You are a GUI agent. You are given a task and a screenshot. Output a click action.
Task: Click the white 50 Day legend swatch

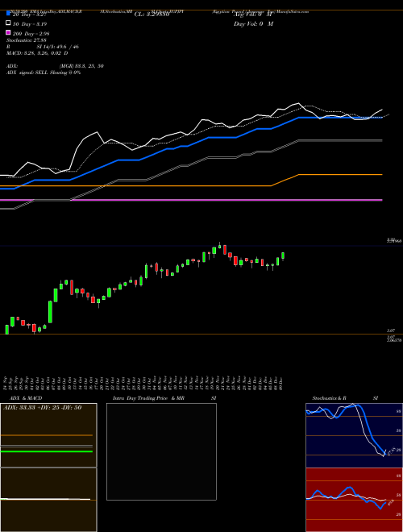point(9,23)
